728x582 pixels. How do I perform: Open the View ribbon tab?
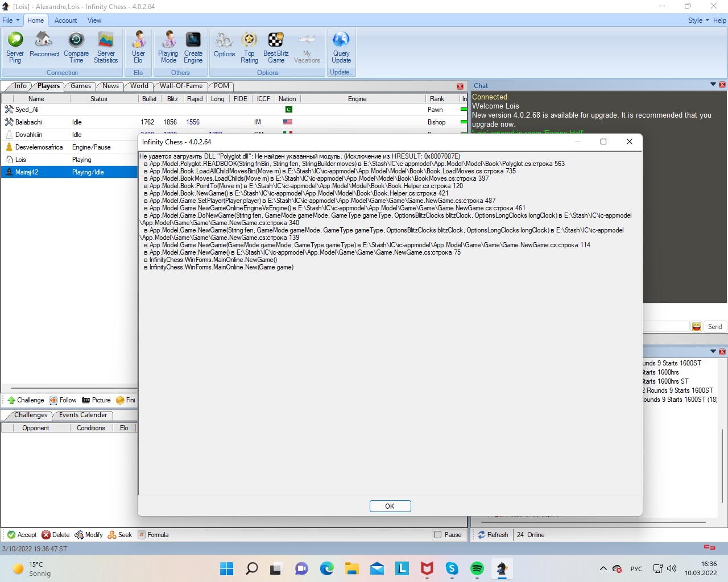[x=94, y=20]
